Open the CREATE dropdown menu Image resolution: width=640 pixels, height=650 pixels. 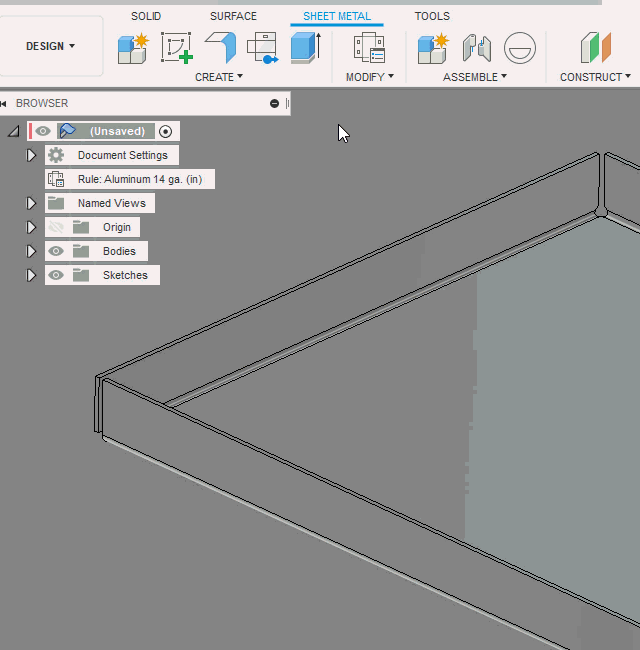click(x=219, y=77)
